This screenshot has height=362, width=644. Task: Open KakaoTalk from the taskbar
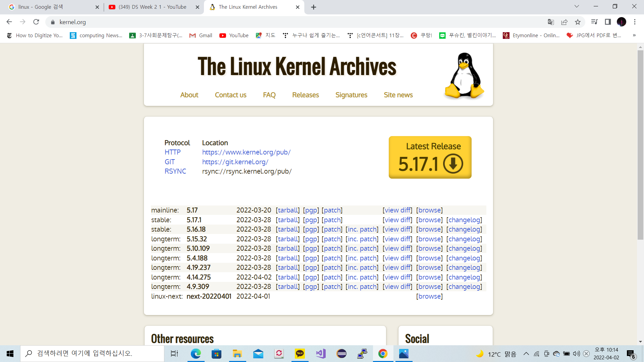pyautogui.click(x=300, y=354)
